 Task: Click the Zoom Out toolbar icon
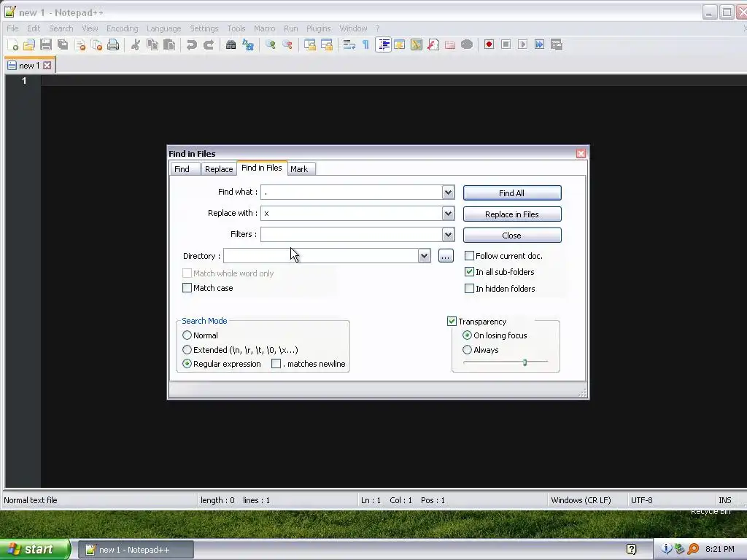click(287, 44)
